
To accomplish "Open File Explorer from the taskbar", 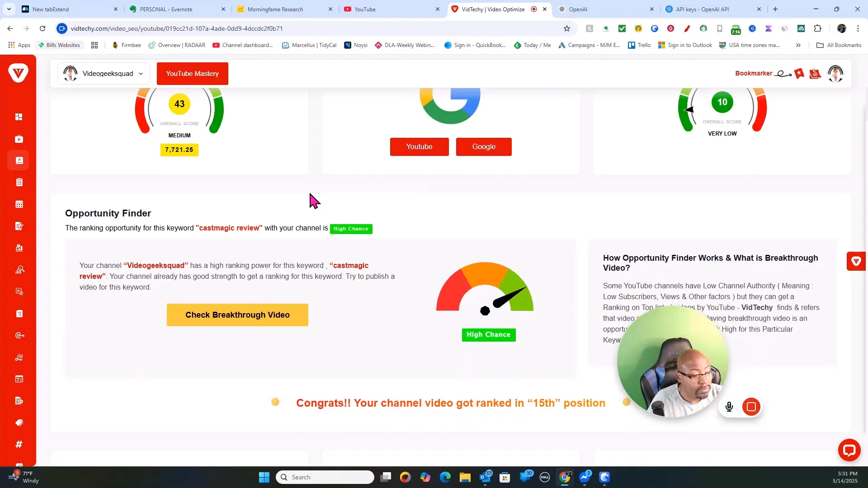I will [x=465, y=477].
